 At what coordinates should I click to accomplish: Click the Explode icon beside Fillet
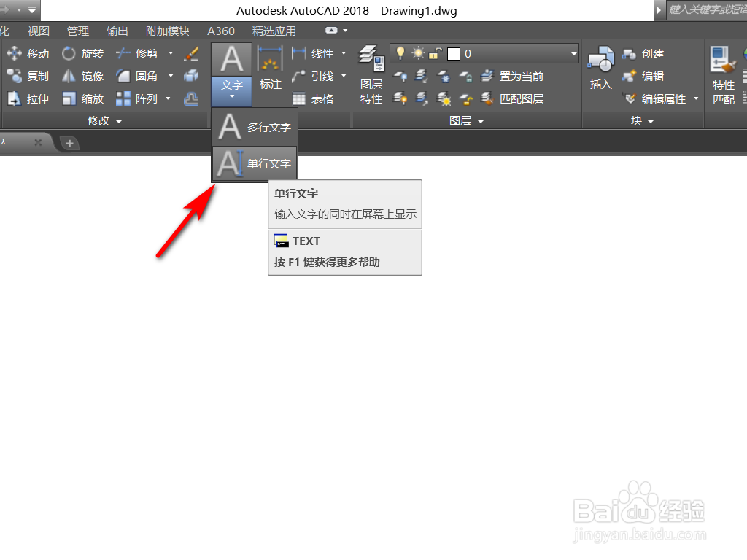click(x=192, y=76)
